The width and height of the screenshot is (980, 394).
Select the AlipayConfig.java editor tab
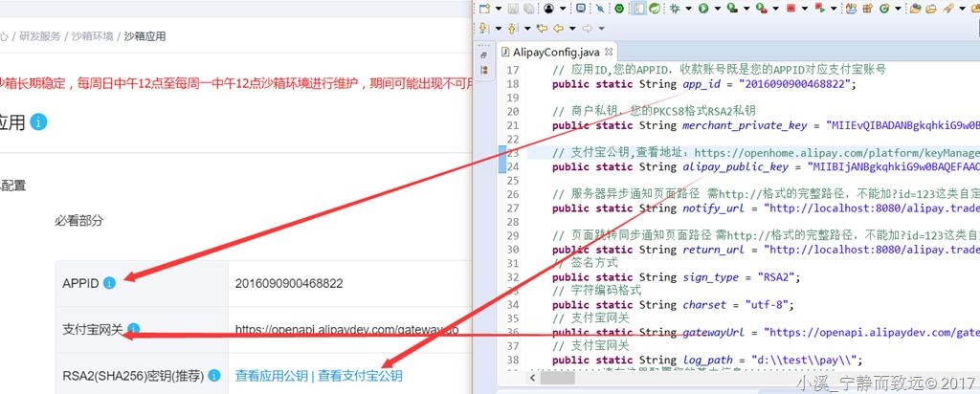pos(556,52)
